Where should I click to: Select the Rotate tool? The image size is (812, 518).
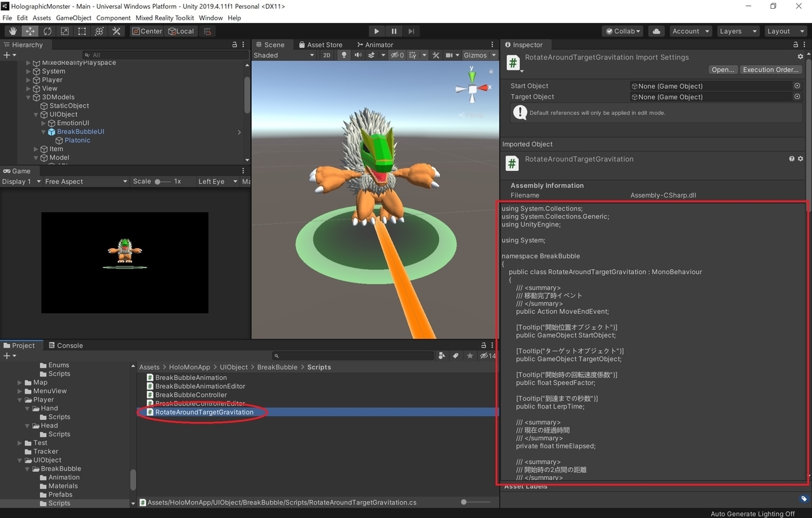click(47, 31)
